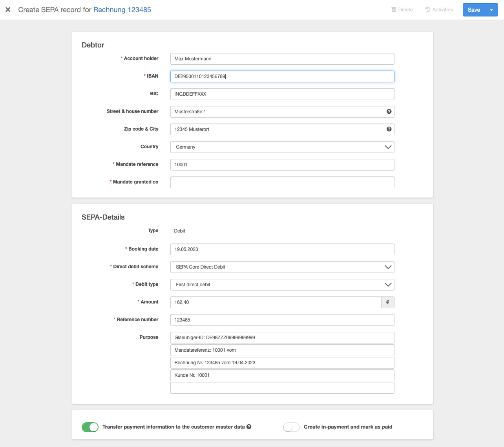The height and width of the screenshot is (447, 504).
Task: Show help for transfer payment information
Action: (x=249, y=427)
